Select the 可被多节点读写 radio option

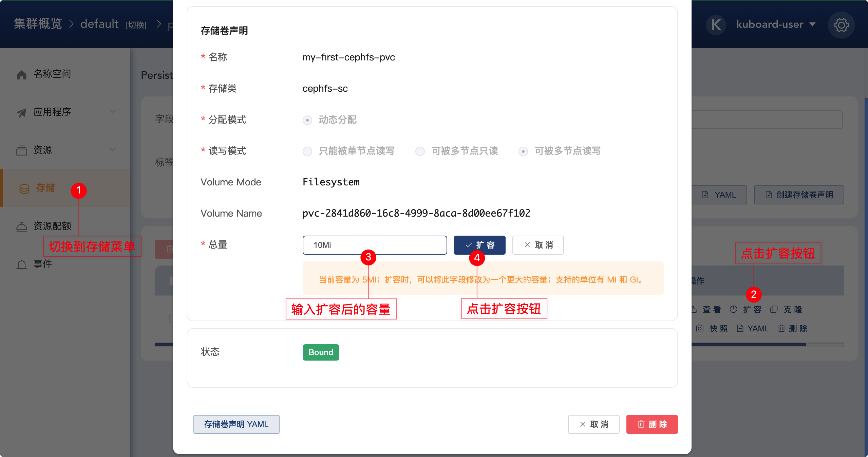click(x=523, y=151)
